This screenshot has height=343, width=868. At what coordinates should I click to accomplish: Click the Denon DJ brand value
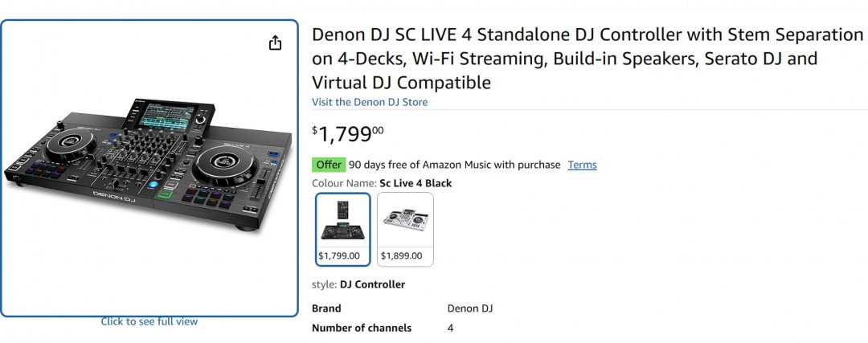[470, 308]
